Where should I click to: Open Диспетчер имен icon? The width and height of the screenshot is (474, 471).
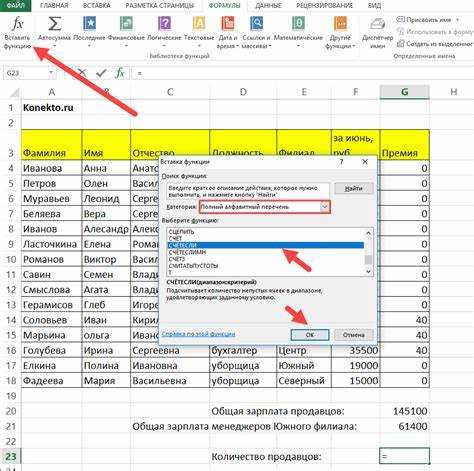[x=378, y=24]
